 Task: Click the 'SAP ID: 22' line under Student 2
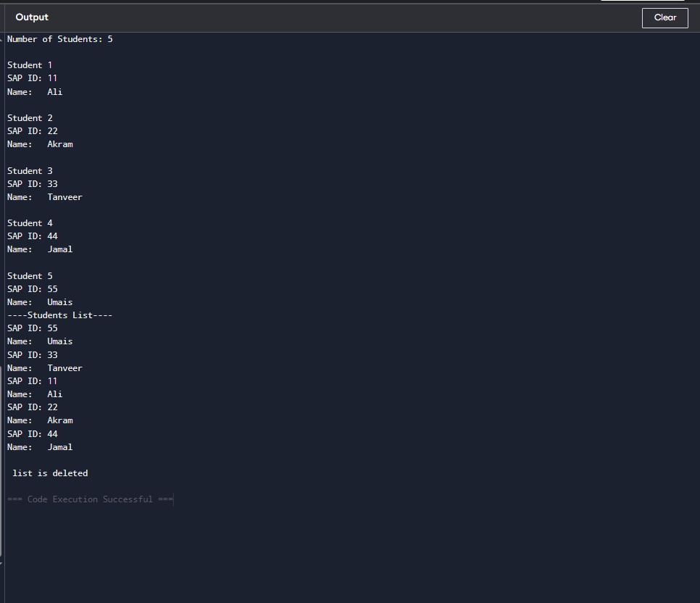32,131
